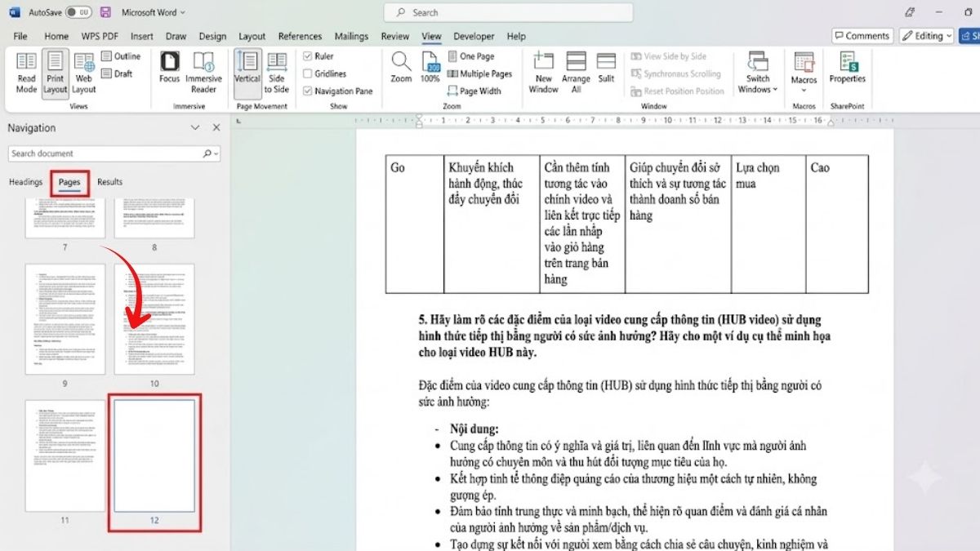Open the Mailings tab
Viewport: 980px width, 551px height.
(351, 36)
